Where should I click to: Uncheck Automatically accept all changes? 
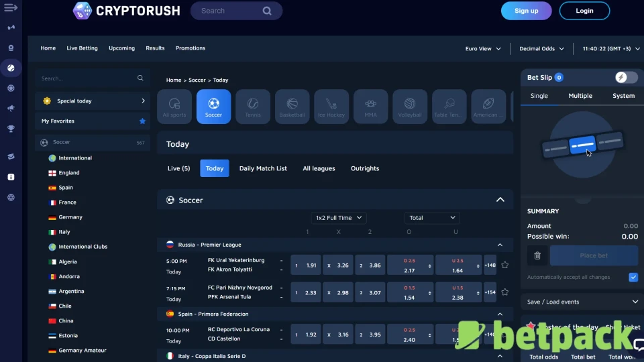coord(633,277)
